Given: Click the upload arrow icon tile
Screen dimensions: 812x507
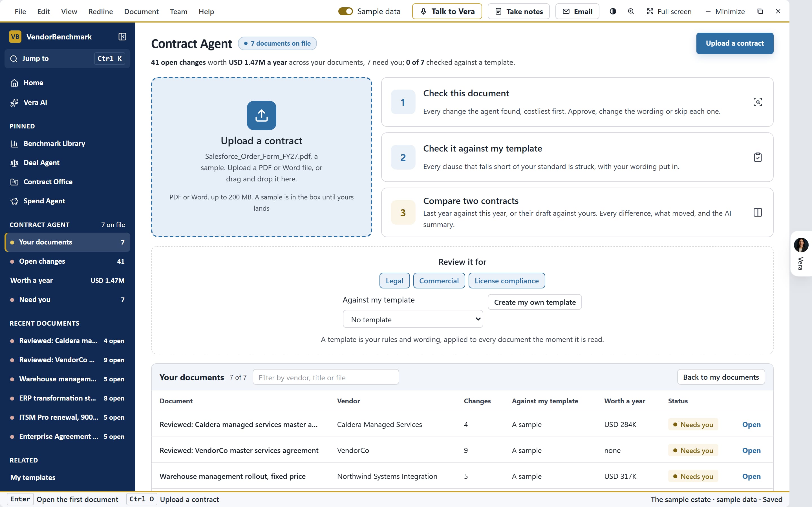Looking at the screenshot, I should (261, 115).
